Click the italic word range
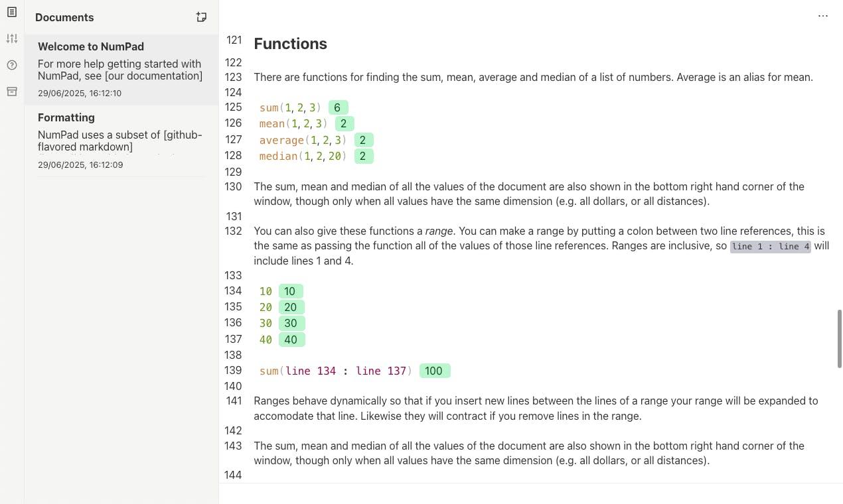 click(439, 231)
